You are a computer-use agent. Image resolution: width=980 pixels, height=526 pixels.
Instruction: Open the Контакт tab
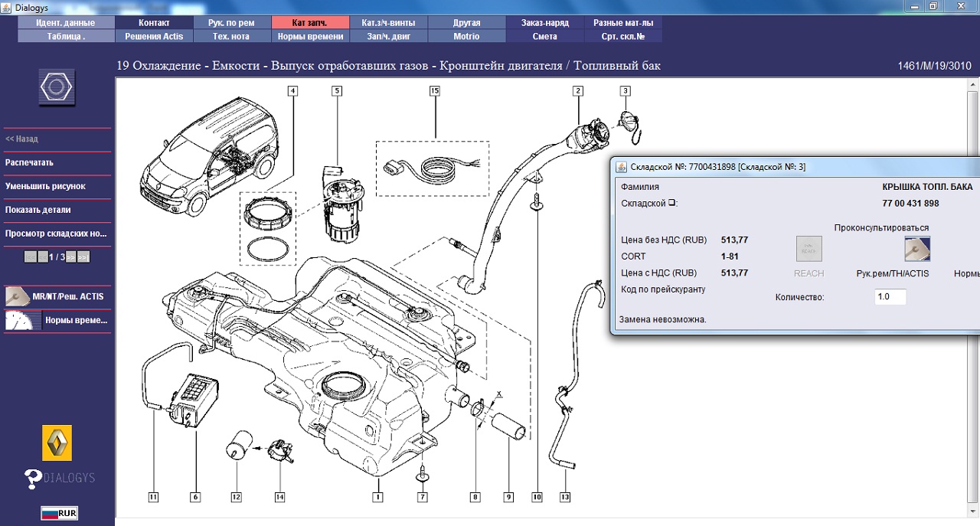[x=154, y=23]
